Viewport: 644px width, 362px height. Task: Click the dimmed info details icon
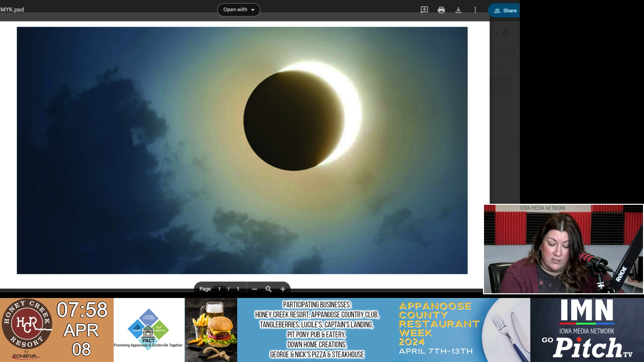505,34
